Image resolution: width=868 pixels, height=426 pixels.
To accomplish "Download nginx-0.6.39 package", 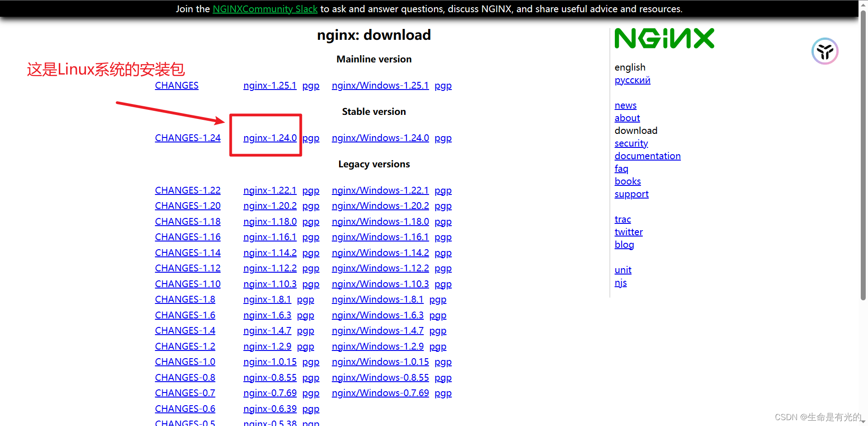I will coord(270,409).
